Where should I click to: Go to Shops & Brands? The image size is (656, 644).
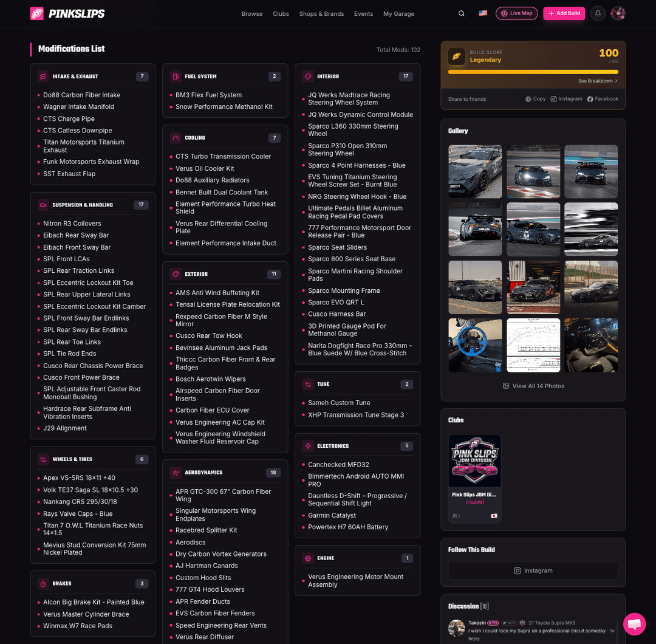321,13
